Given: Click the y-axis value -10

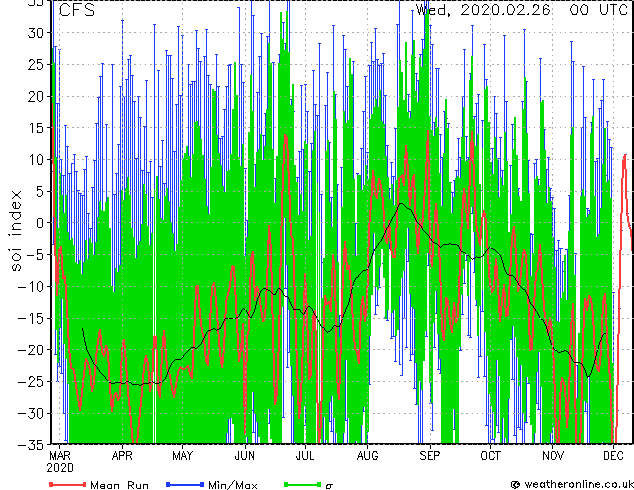Looking at the screenshot, I should [30, 286].
